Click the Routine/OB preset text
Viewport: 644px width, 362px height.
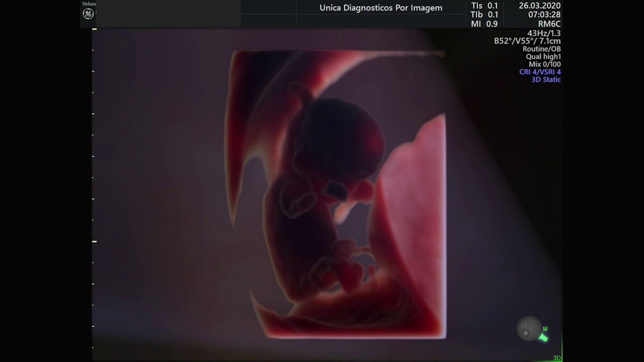(x=541, y=49)
